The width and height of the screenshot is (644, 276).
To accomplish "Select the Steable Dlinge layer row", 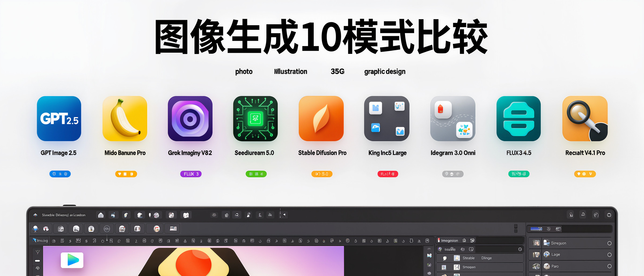I will pyautogui.click(x=480, y=258).
